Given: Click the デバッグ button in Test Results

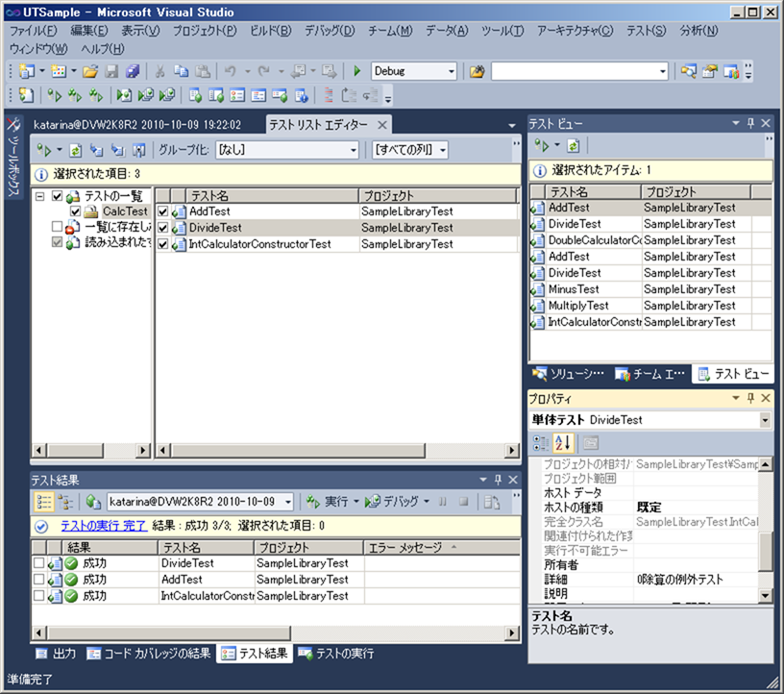Looking at the screenshot, I should point(393,502).
